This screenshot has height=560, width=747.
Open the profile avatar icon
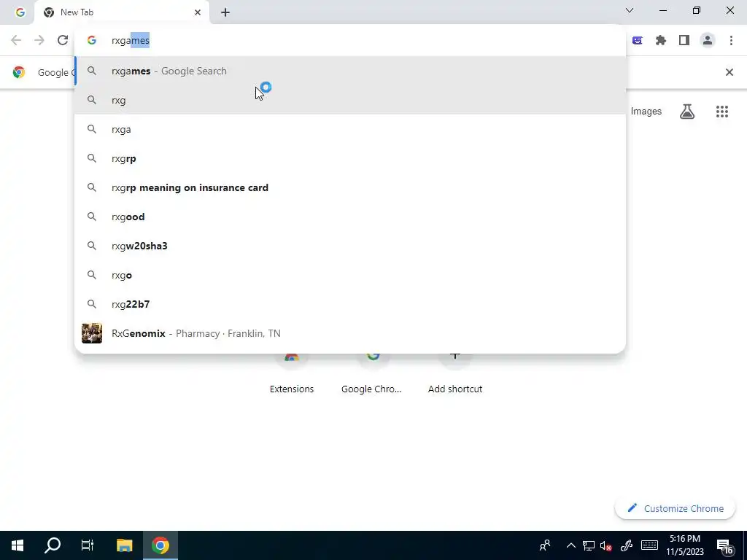coord(708,41)
